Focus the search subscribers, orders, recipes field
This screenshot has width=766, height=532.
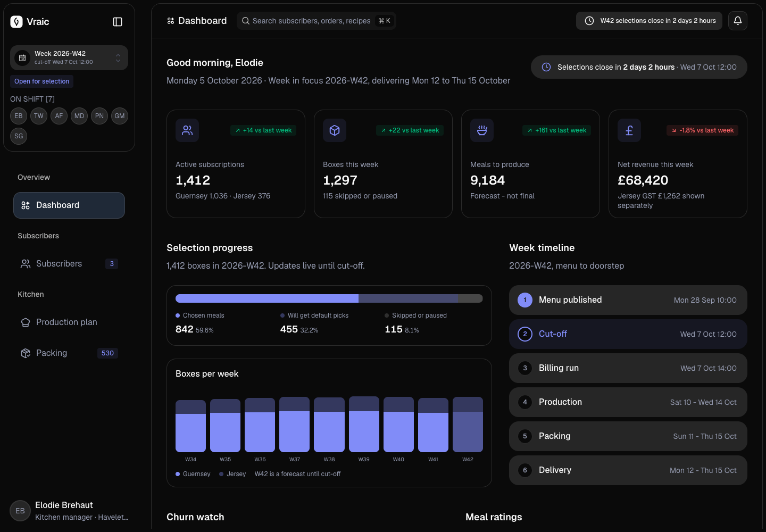click(x=317, y=21)
